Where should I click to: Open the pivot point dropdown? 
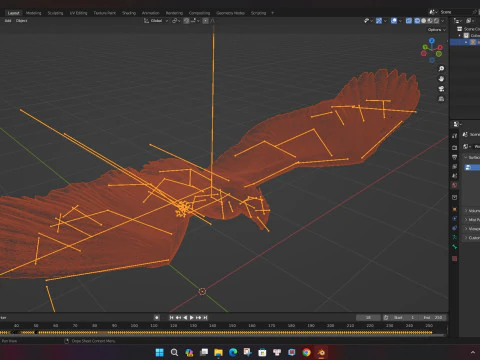click(176, 21)
